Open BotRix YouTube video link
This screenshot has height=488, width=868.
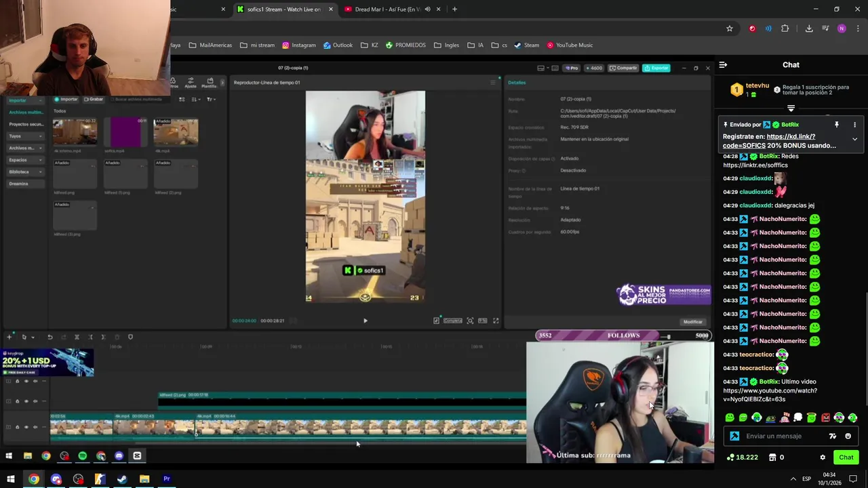[x=770, y=395]
